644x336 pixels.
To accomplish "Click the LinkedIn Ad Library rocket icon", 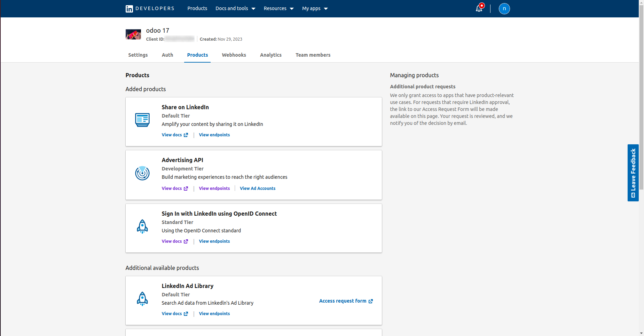I will (x=142, y=299).
